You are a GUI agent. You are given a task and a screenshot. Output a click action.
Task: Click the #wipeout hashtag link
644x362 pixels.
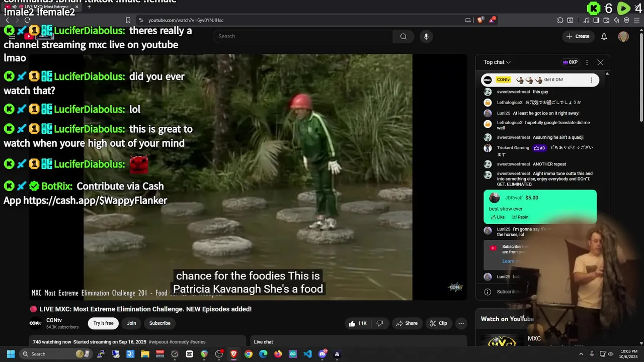[158, 342]
